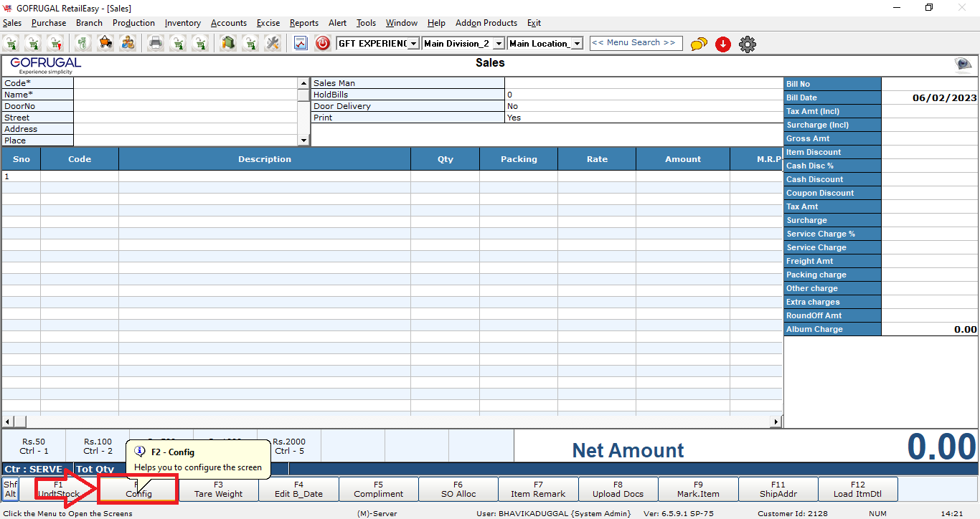Viewport: 980px width, 519px height.
Task: Open the Reports menu
Action: pos(304,23)
